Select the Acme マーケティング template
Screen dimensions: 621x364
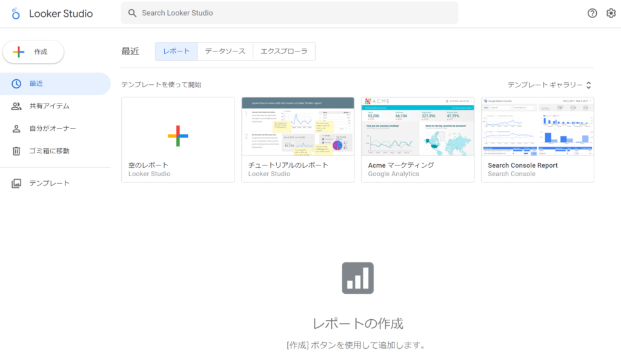click(x=417, y=127)
